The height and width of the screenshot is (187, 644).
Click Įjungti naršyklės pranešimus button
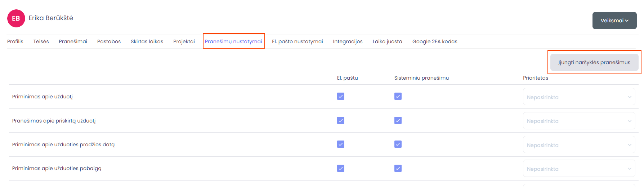tap(594, 62)
